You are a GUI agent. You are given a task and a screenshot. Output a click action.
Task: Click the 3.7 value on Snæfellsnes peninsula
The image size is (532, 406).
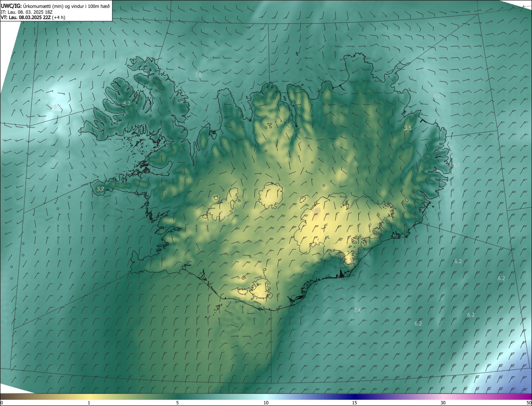click(x=100, y=189)
